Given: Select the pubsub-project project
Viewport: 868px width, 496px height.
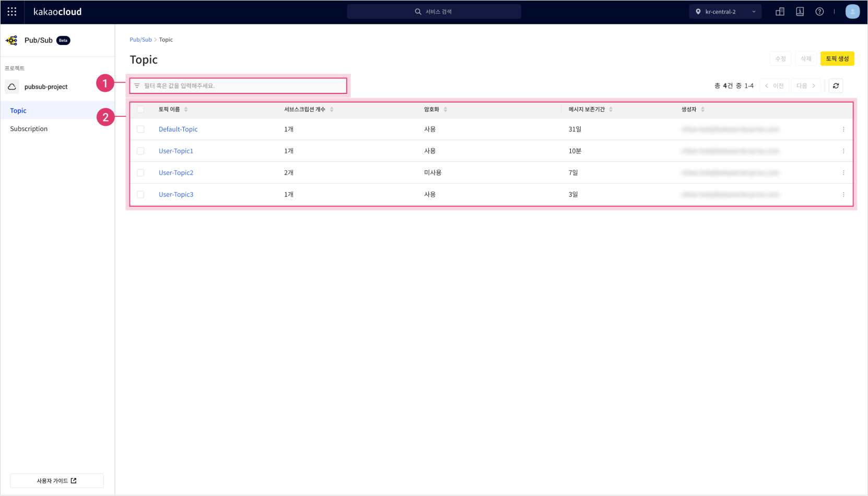Looking at the screenshot, I should (46, 87).
